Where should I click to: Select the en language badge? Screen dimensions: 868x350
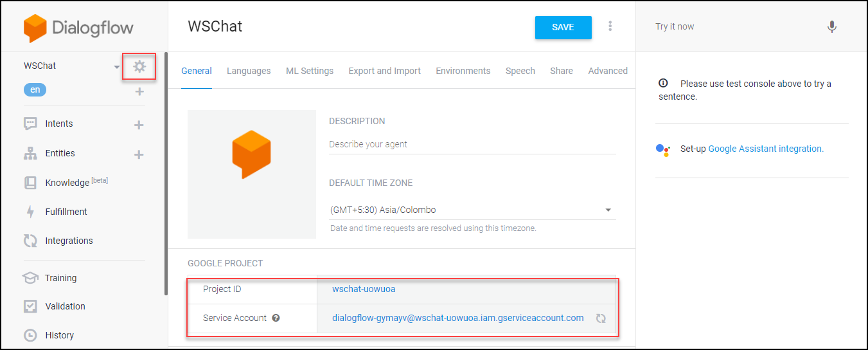click(x=35, y=90)
